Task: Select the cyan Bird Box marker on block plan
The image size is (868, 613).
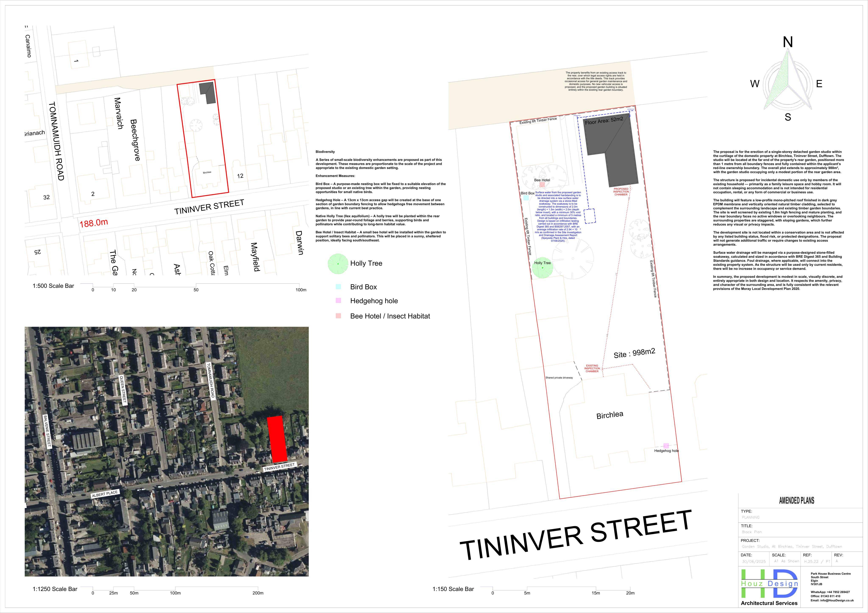Action: coord(526,198)
